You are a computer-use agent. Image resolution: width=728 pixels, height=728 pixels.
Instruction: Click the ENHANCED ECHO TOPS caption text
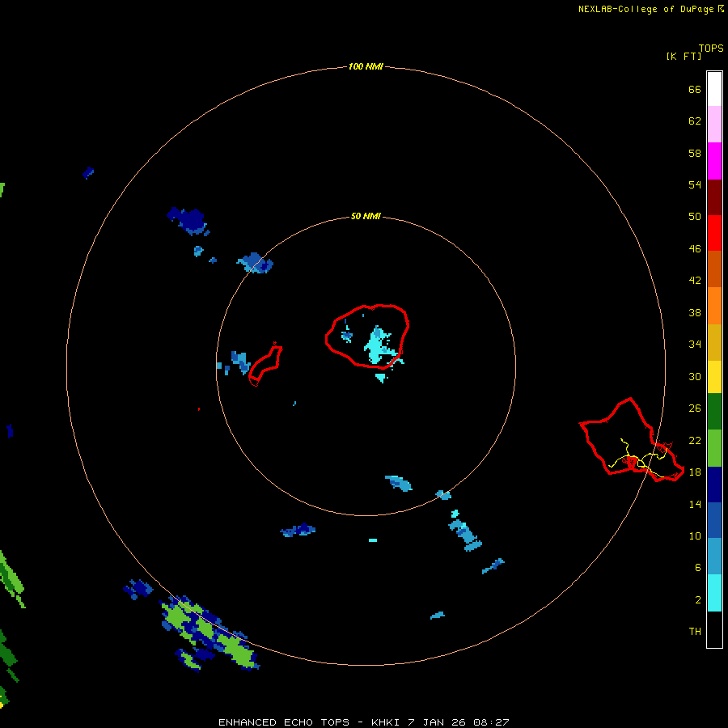coord(284,722)
